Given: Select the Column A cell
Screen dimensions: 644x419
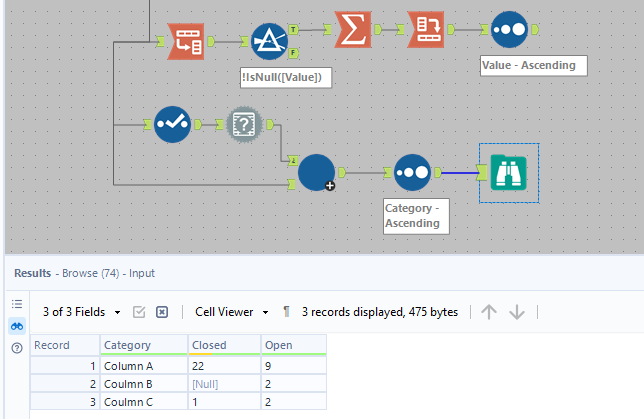Looking at the screenshot, I should tap(144, 366).
